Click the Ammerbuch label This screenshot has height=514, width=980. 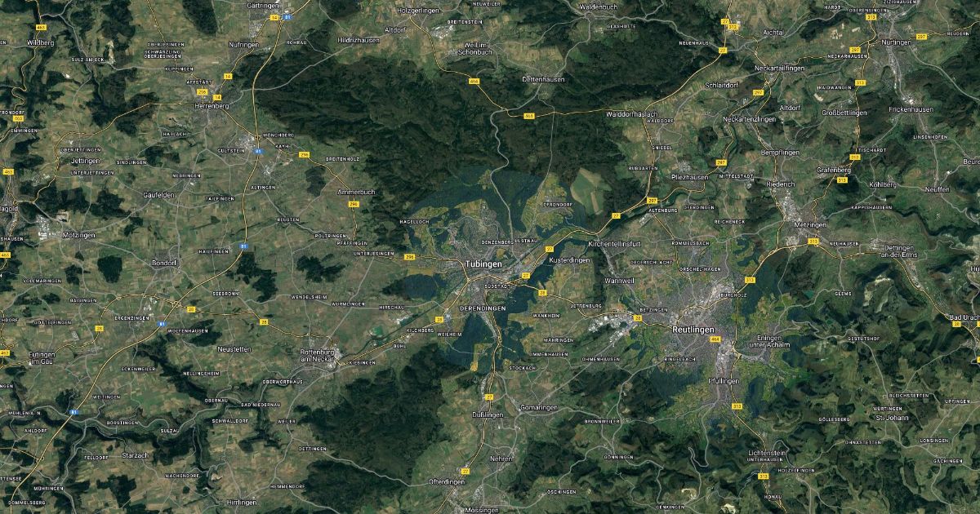coord(356,192)
